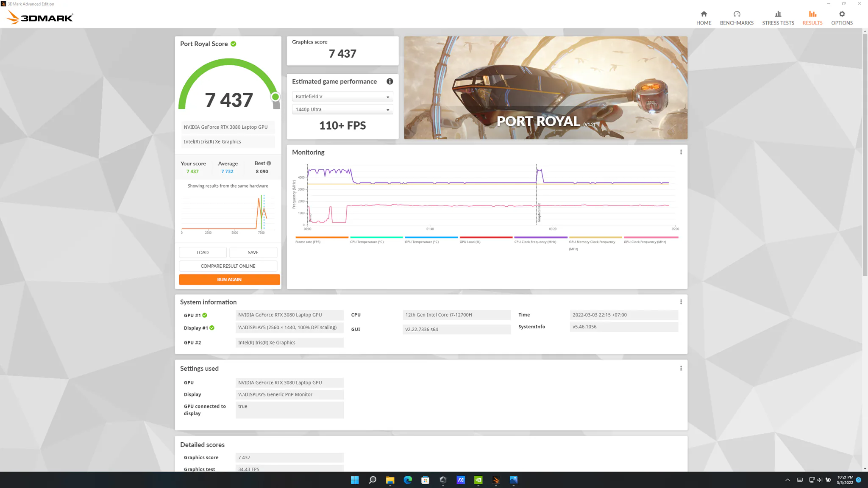Click the 3DMark logo

click(x=40, y=17)
